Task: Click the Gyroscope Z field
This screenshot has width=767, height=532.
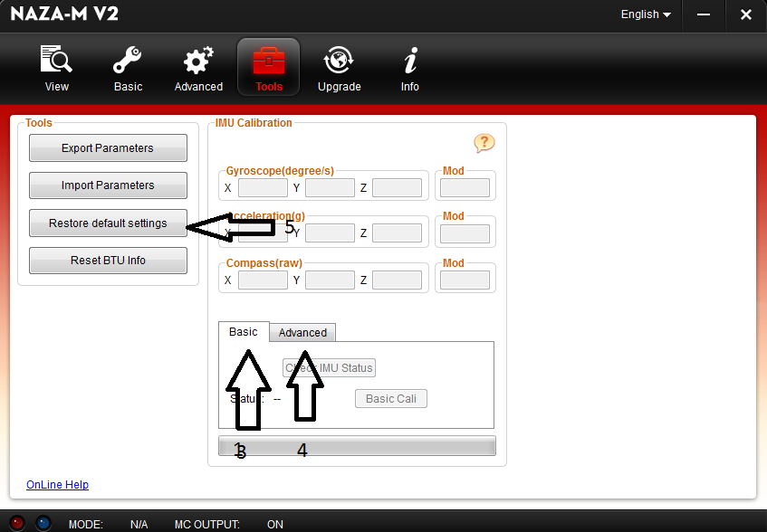Action: [398, 187]
